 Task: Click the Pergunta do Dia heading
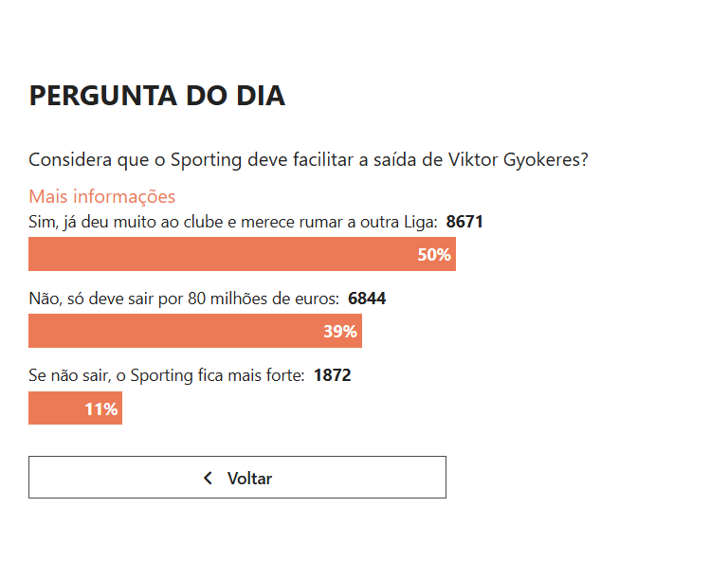[x=157, y=96]
